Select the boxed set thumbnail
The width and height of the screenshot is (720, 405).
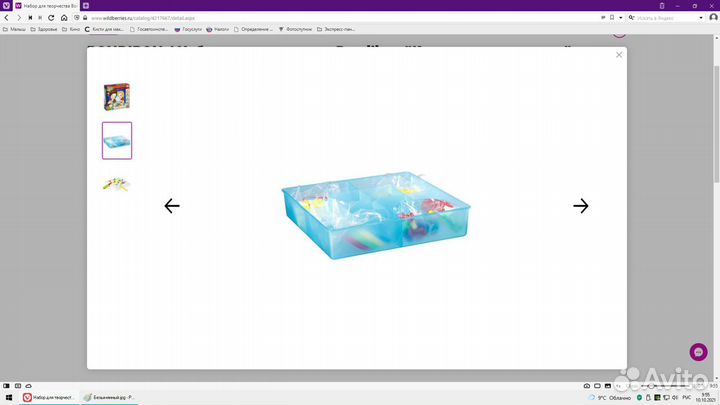pyautogui.click(x=117, y=97)
